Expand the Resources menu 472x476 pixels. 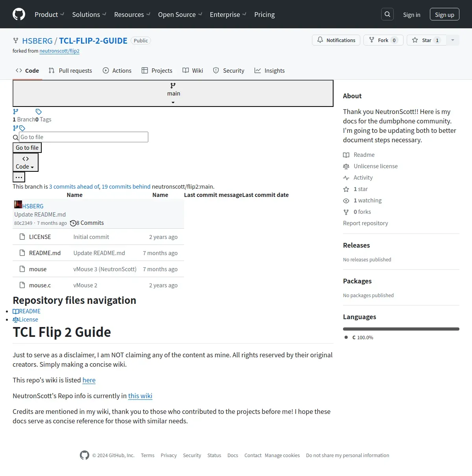click(132, 15)
